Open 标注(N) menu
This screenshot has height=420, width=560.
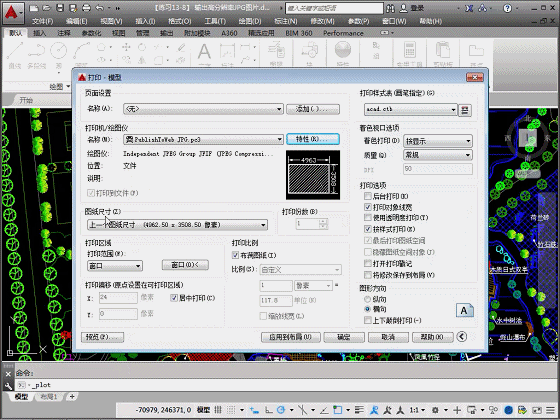(x=286, y=21)
